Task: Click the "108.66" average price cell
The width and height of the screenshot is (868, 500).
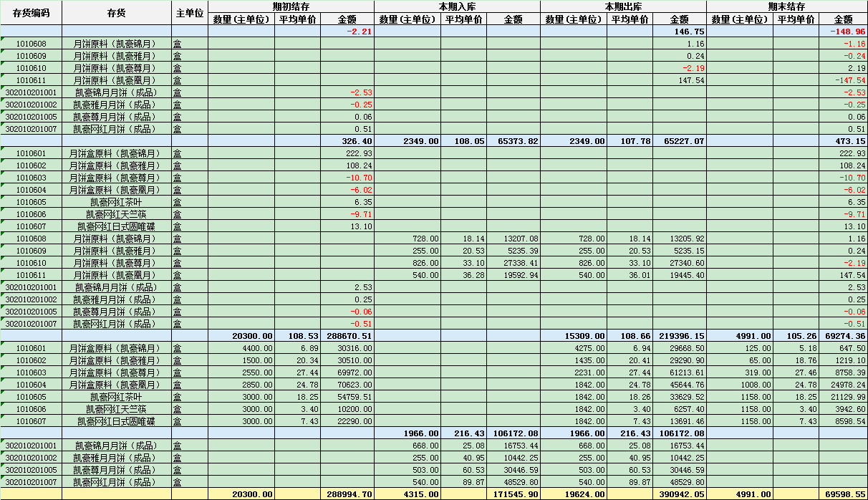Action: pos(630,336)
